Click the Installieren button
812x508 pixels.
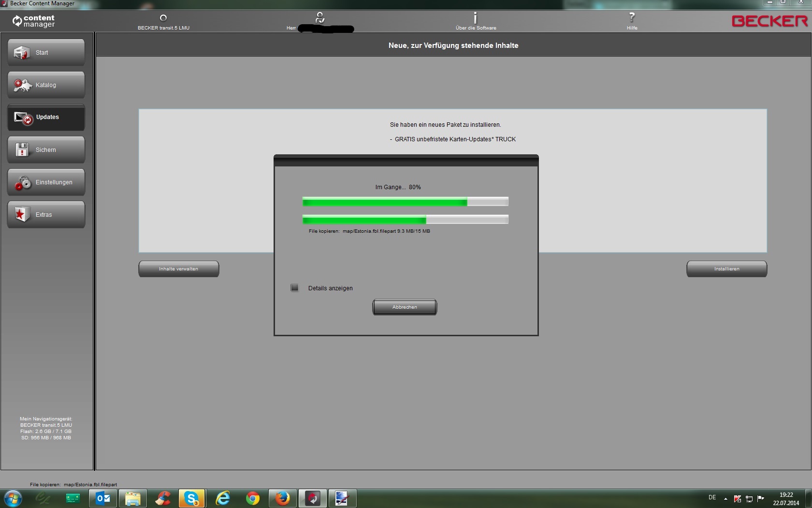[x=726, y=269]
